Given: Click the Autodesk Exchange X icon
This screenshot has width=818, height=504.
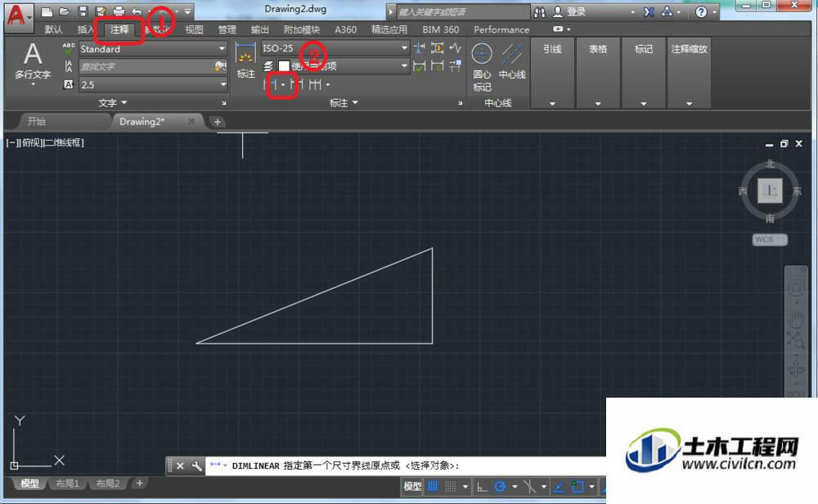Looking at the screenshot, I should 649,11.
